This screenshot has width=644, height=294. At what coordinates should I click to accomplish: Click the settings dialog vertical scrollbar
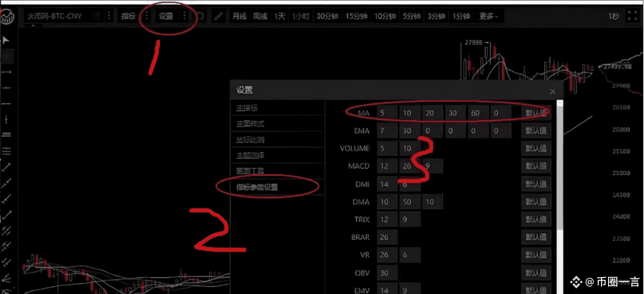(x=559, y=165)
